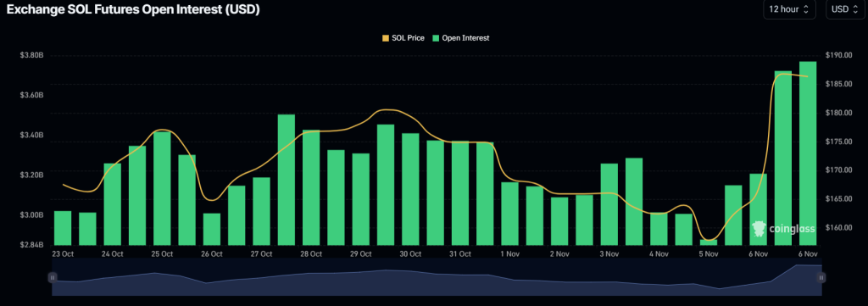
Task: Open the 12 hour interval dropdown
Action: (789, 9)
